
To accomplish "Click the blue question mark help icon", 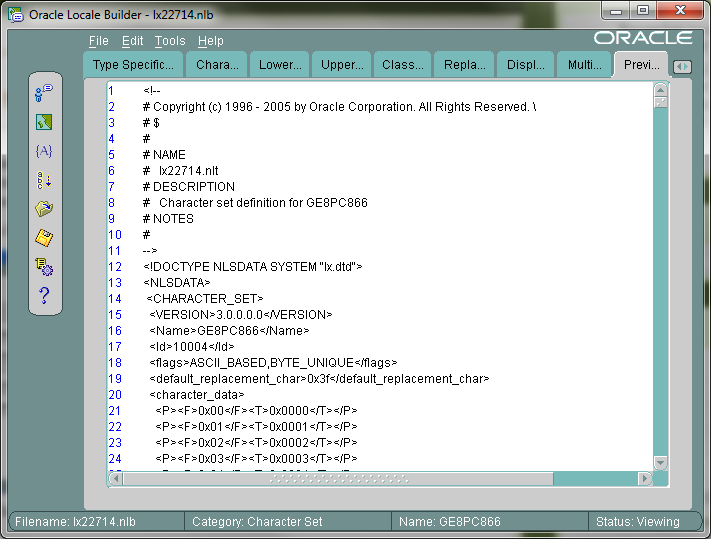I will 44,296.
